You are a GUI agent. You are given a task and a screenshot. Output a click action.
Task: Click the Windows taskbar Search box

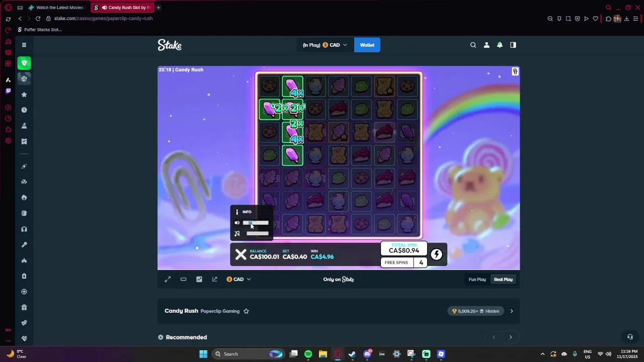(x=248, y=354)
